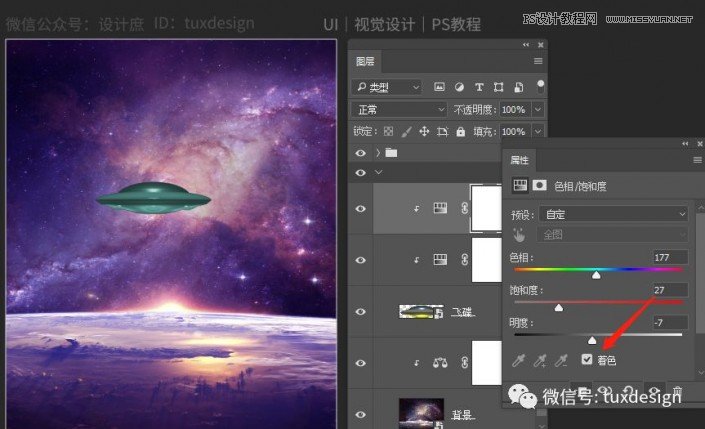Open the Properties panel flyout menu
705x429 pixels.
pos(697,160)
